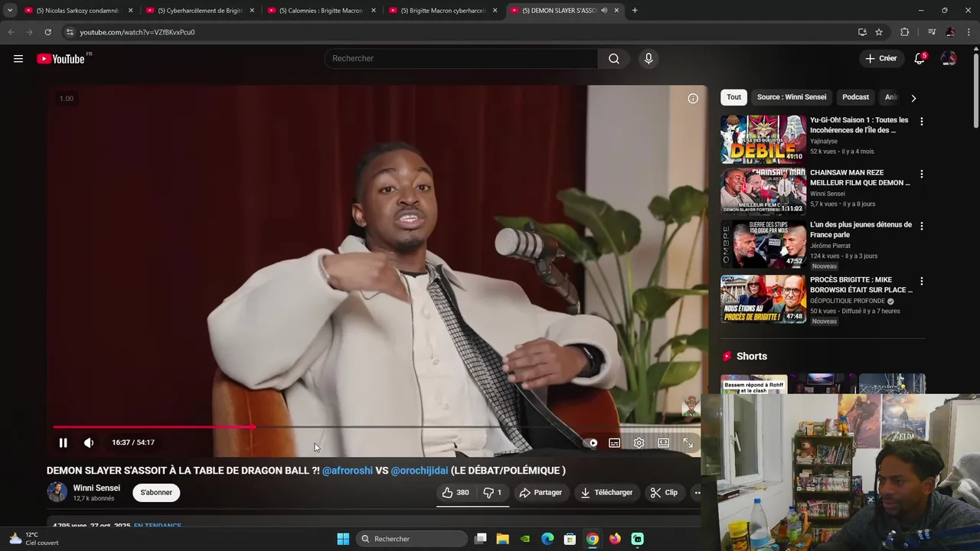
Task: Open the account avatar menu
Action: point(949,59)
